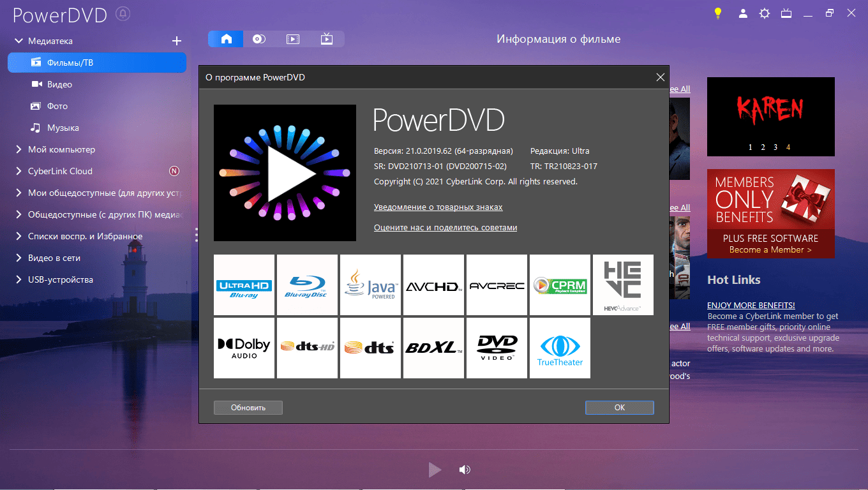Collapse the Медиатека section
Viewport: 868px width, 490px height.
tap(19, 41)
